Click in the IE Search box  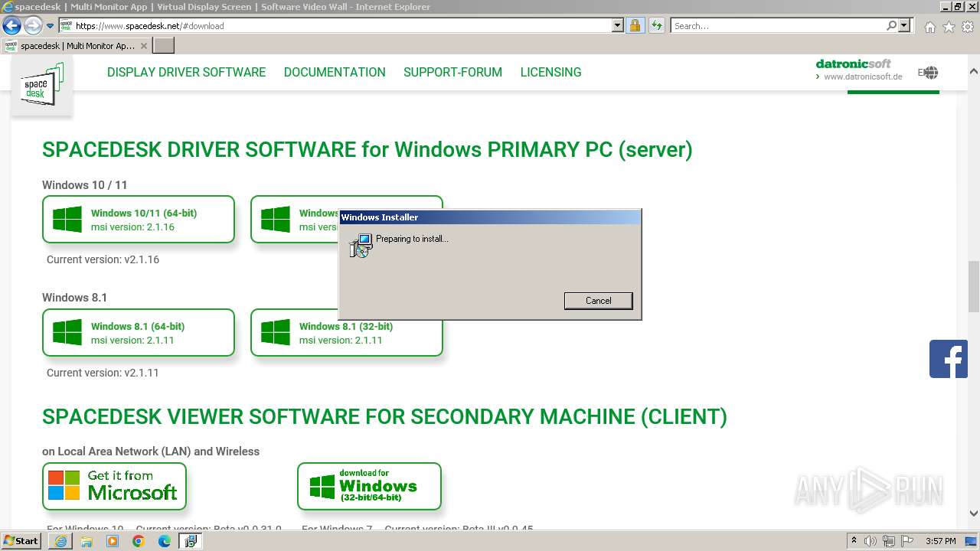778,26
